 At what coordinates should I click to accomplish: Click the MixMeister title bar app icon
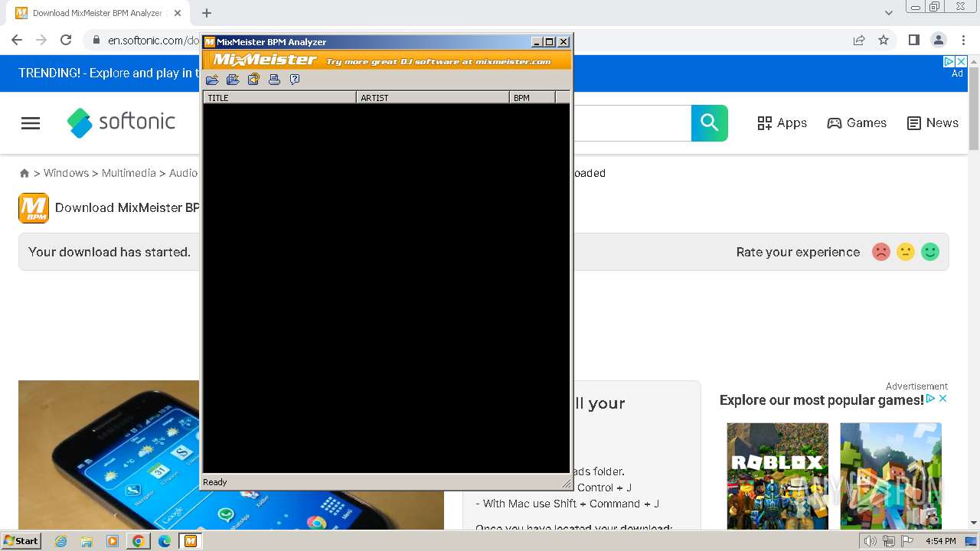click(x=209, y=42)
